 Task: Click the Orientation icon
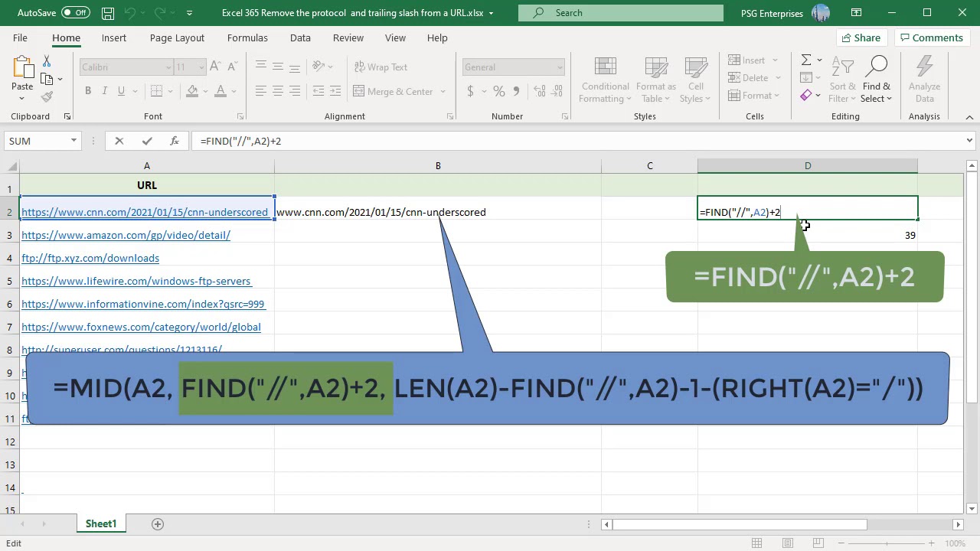click(x=318, y=67)
